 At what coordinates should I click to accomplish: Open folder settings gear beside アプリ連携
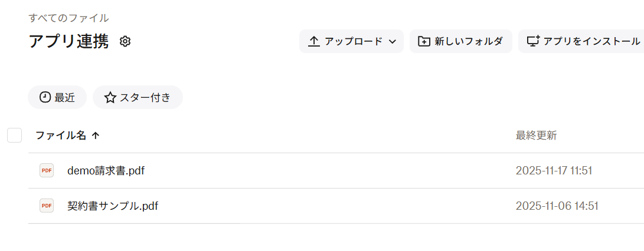tap(125, 41)
